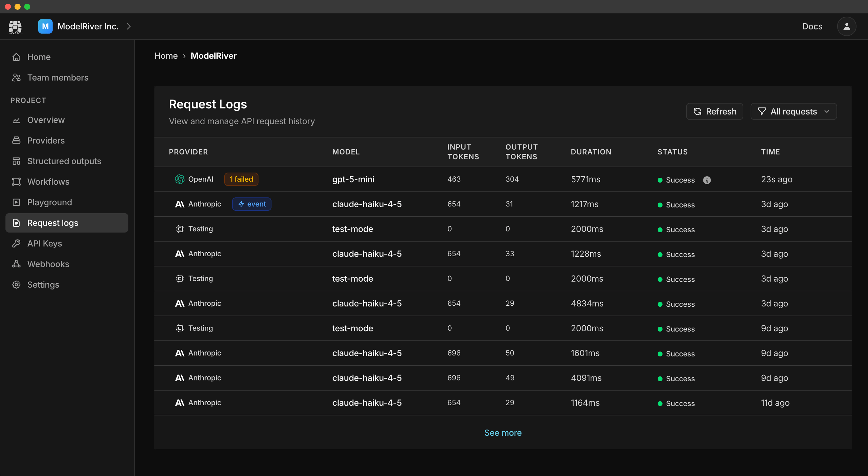Open the Docs link
The width and height of the screenshot is (868, 476).
(812, 26)
